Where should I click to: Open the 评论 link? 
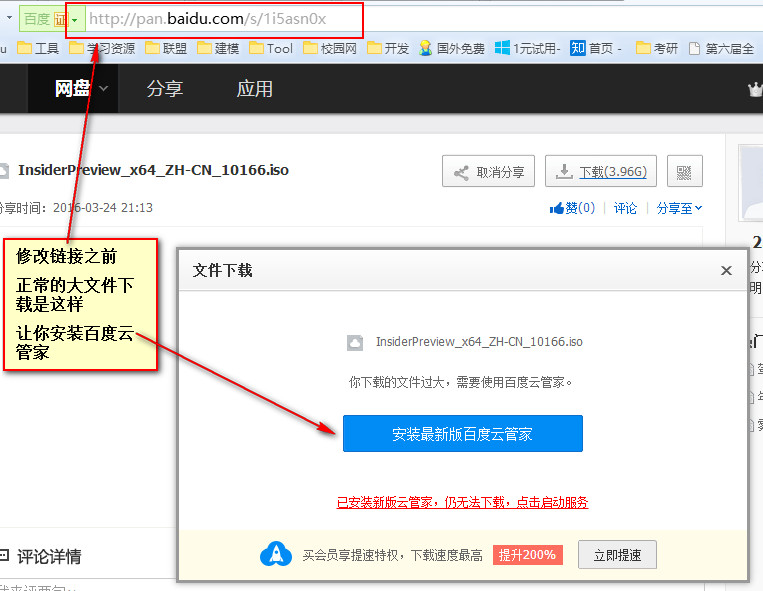[x=625, y=208]
